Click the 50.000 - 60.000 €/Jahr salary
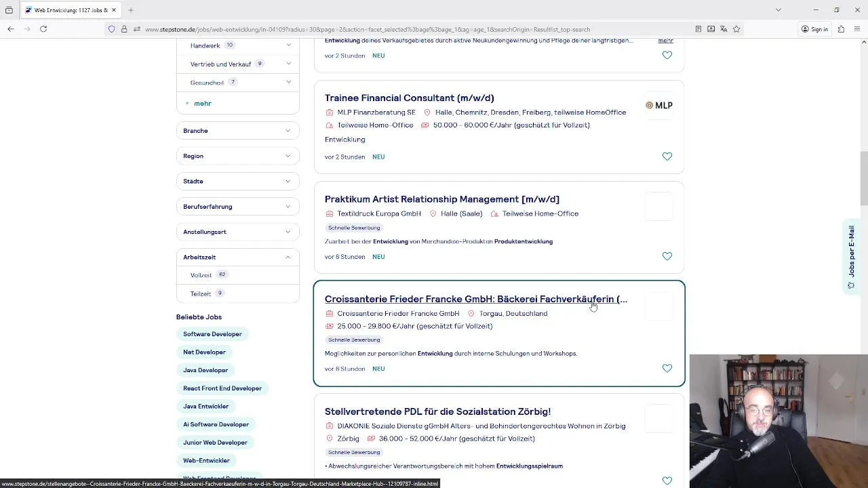The image size is (868, 488). tap(511, 125)
